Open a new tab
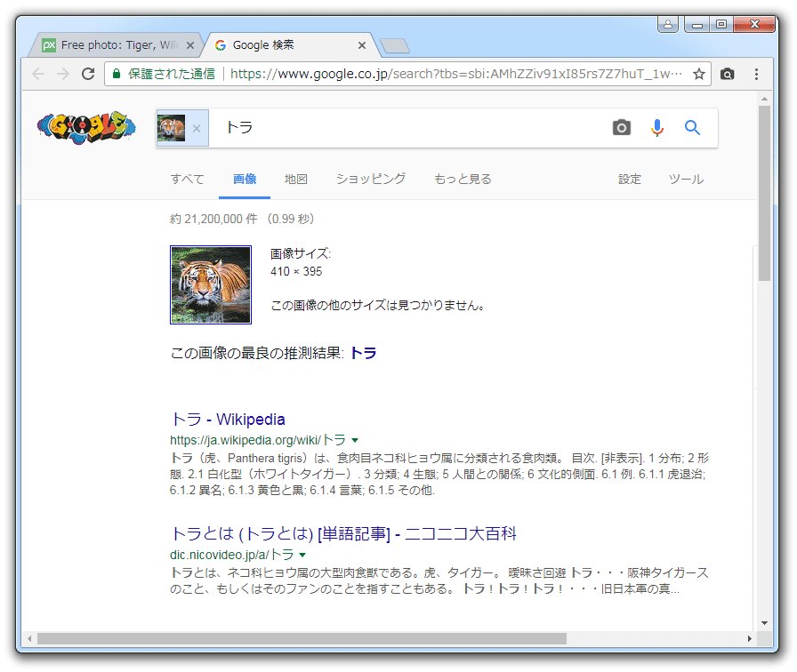This screenshot has width=797, height=672. [x=395, y=45]
